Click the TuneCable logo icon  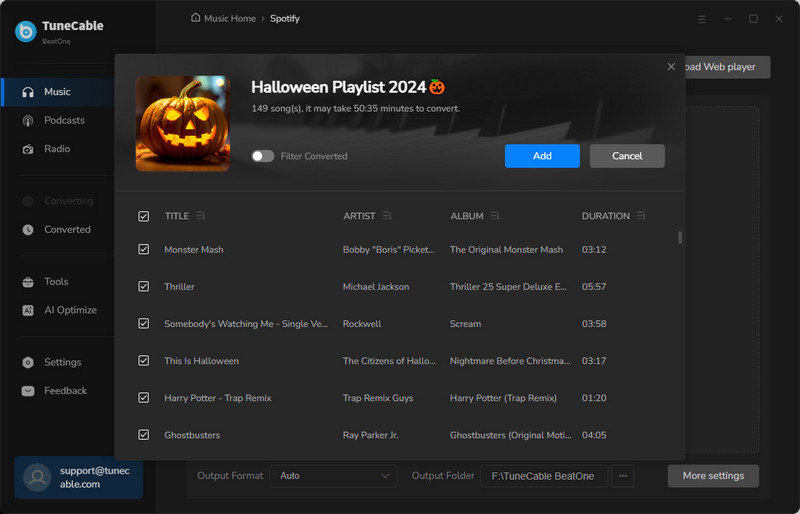pos(26,31)
